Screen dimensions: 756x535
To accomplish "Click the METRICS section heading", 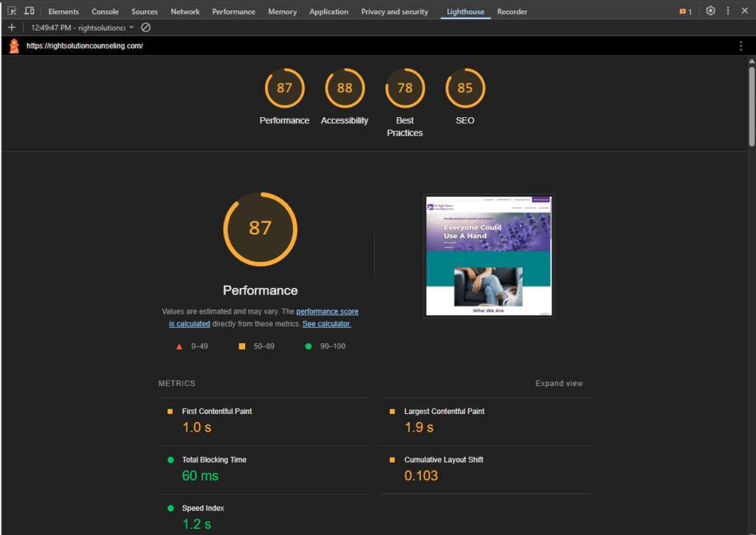I will 177,384.
